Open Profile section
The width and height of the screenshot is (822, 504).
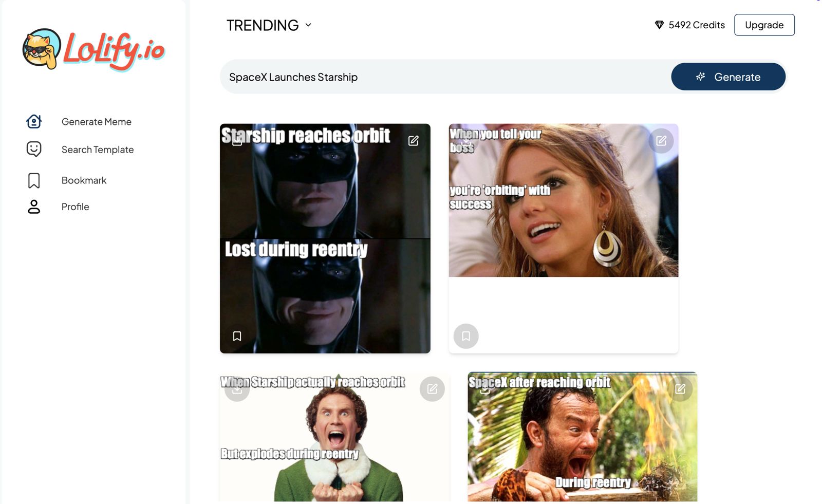tap(76, 207)
